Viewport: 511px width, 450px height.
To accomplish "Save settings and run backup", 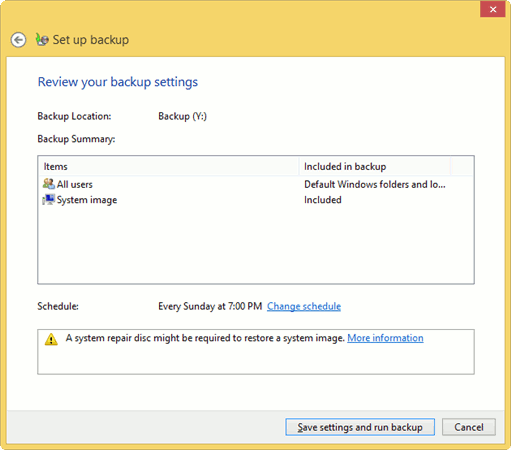I will click(x=360, y=427).
